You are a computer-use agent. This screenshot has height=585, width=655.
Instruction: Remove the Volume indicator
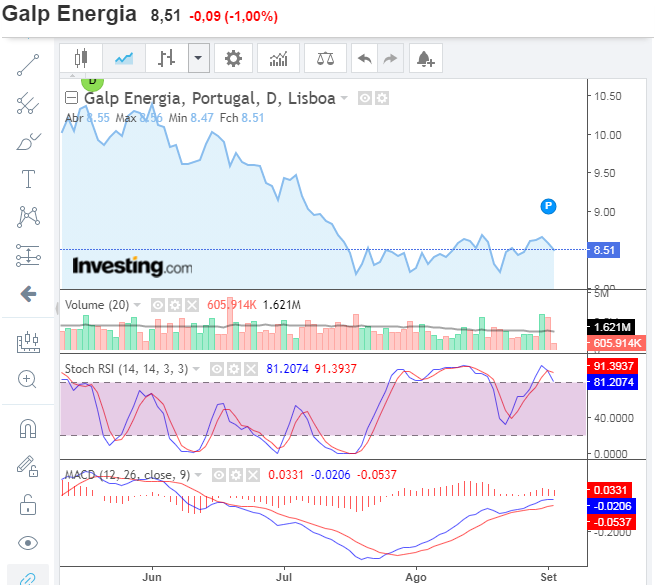coord(192,305)
